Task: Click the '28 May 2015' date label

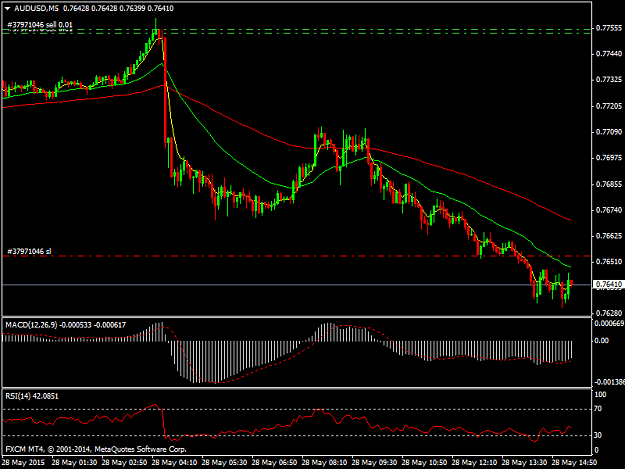Action: pyautogui.click(x=23, y=463)
